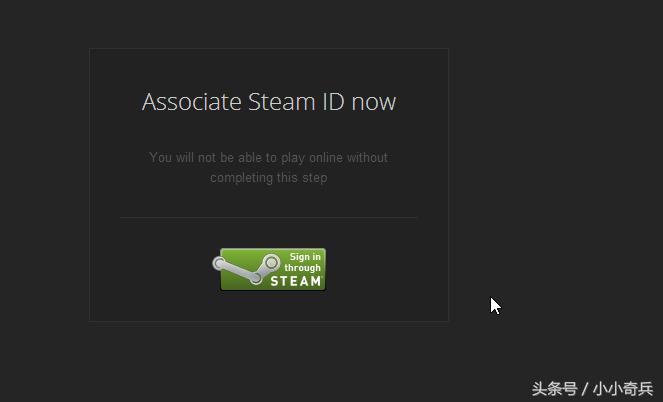Click the 'Sign in' text on button
The width and height of the screenshot is (663, 402).
[x=305, y=257]
